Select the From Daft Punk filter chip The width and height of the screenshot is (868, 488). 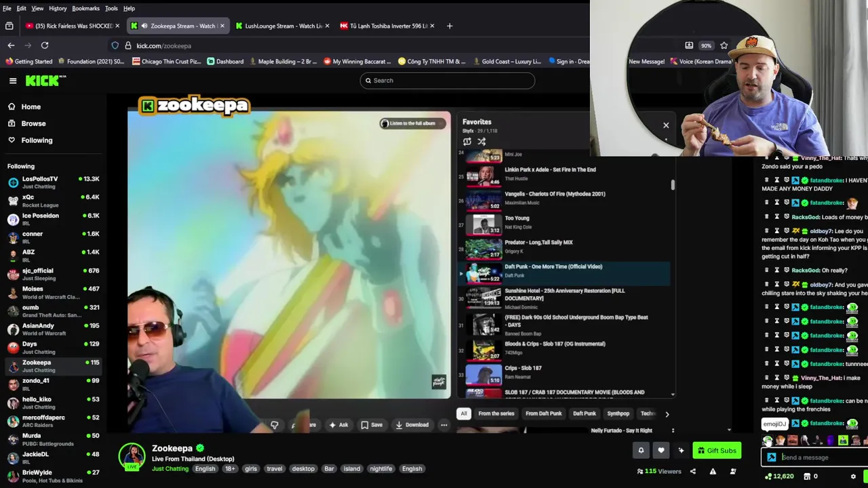[x=543, y=413]
